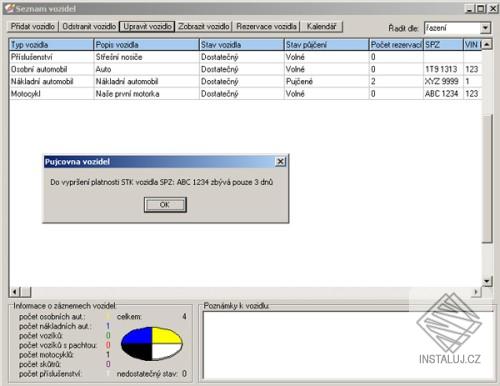500x386 pixels.
Task: Sort by Typ vozidla column header
Action: click(51, 45)
